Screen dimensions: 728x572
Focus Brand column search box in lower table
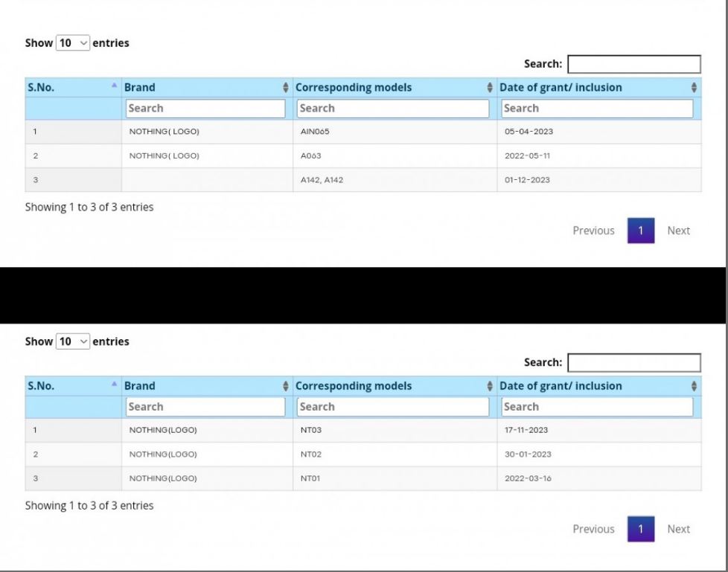pyautogui.click(x=205, y=407)
